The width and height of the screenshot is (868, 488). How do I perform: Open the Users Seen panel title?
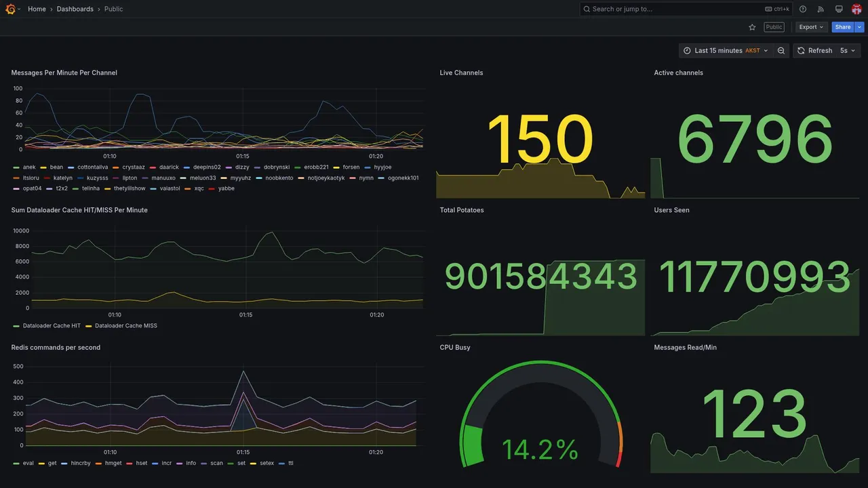point(672,210)
